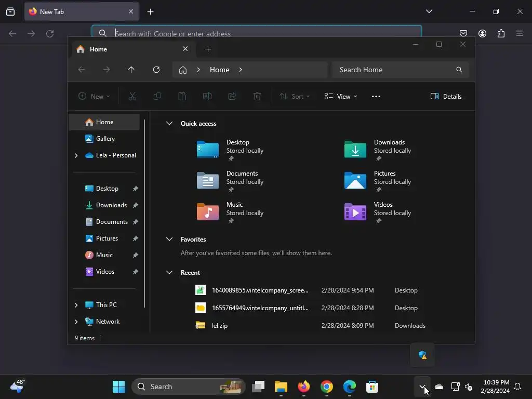Open the Videos folder in Quick access
Screen dimensions: 532x399
pos(378,212)
